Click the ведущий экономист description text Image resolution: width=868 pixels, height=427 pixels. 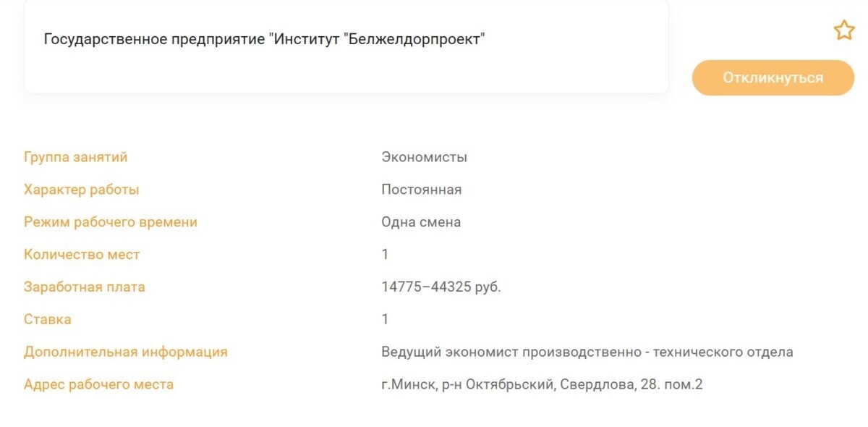point(587,352)
